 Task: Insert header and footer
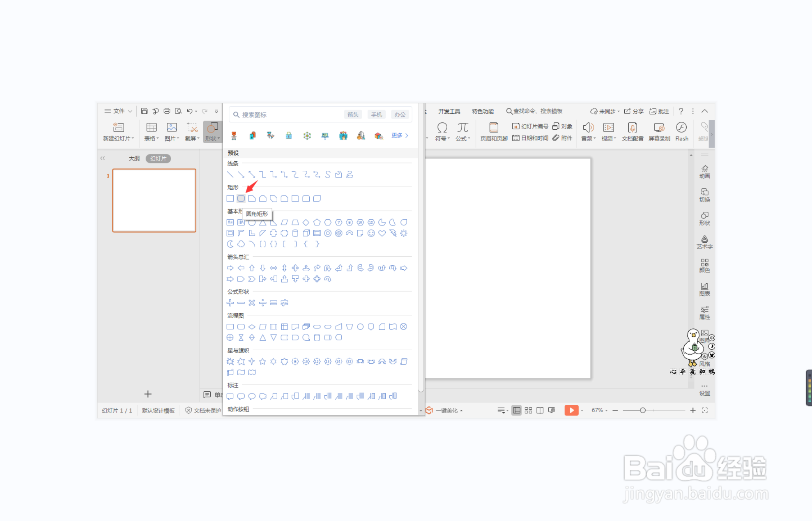click(x=494, y=131)
